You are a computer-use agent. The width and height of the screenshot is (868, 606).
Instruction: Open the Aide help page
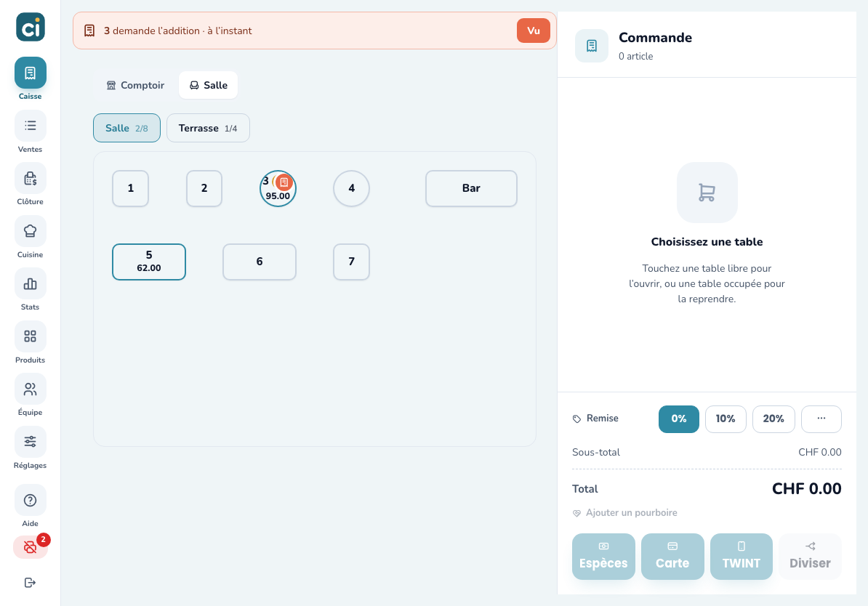[30, 501]
